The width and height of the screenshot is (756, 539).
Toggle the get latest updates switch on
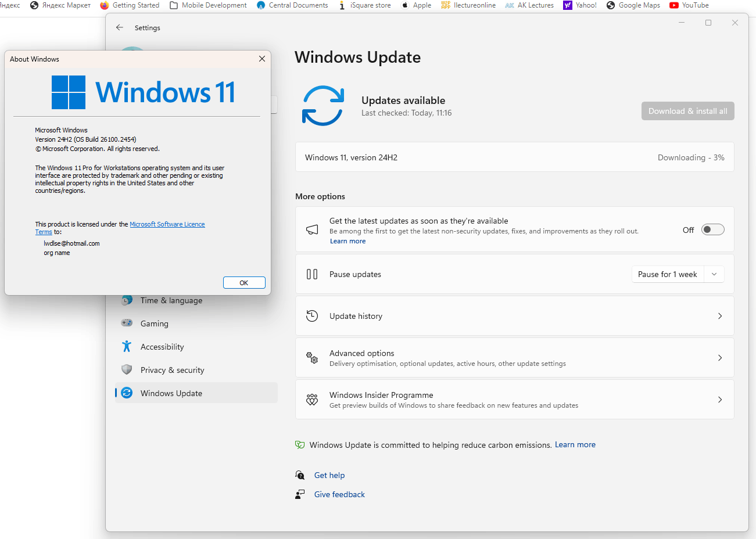pyautogui.click(x=713, y=229)
